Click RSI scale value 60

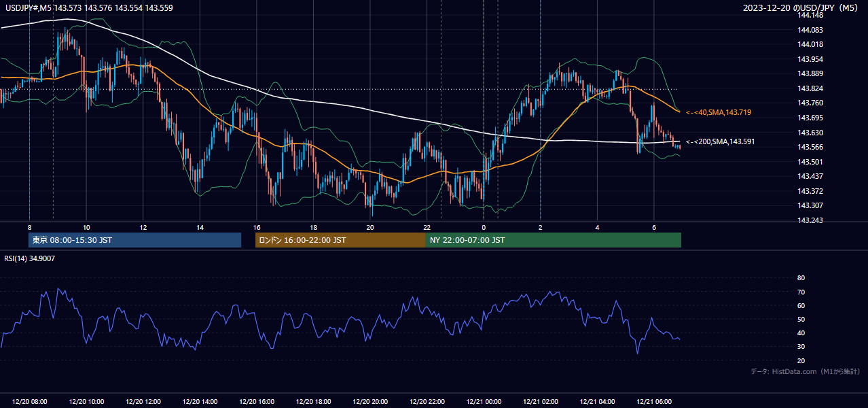coord(801,305)
